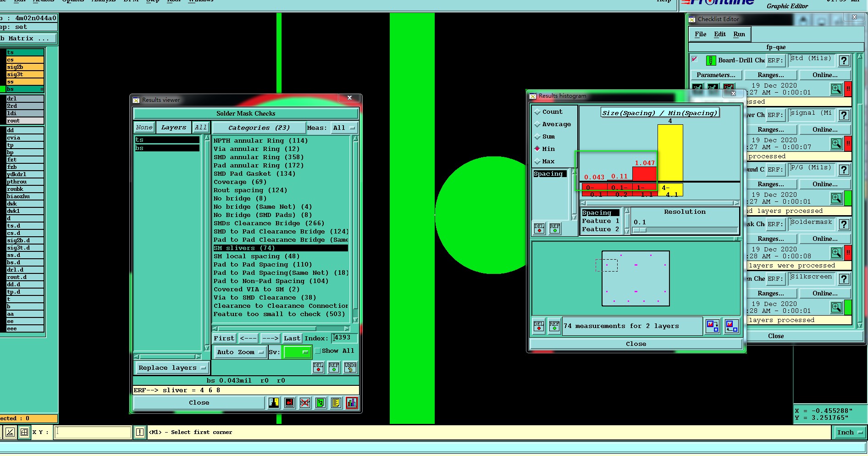Open the Auto Zoom dropdown
The height and width of the screenshot is (456, 868).
pyautogui.click(x=240, y=352)
